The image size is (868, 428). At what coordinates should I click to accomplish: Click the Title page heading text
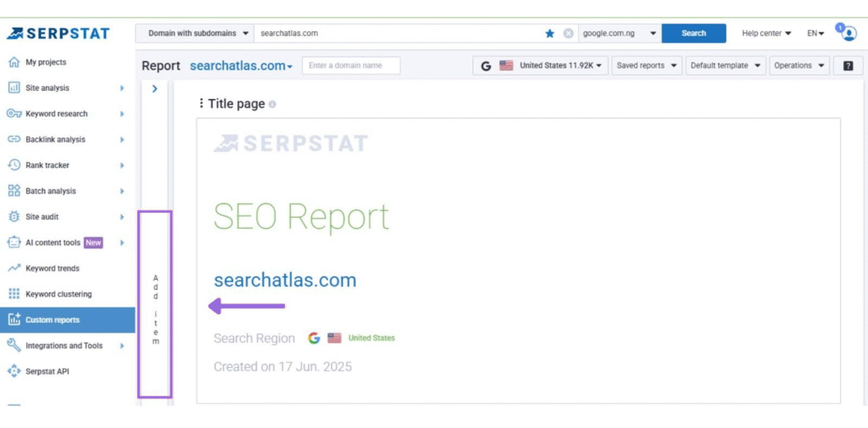coord(236,104)
